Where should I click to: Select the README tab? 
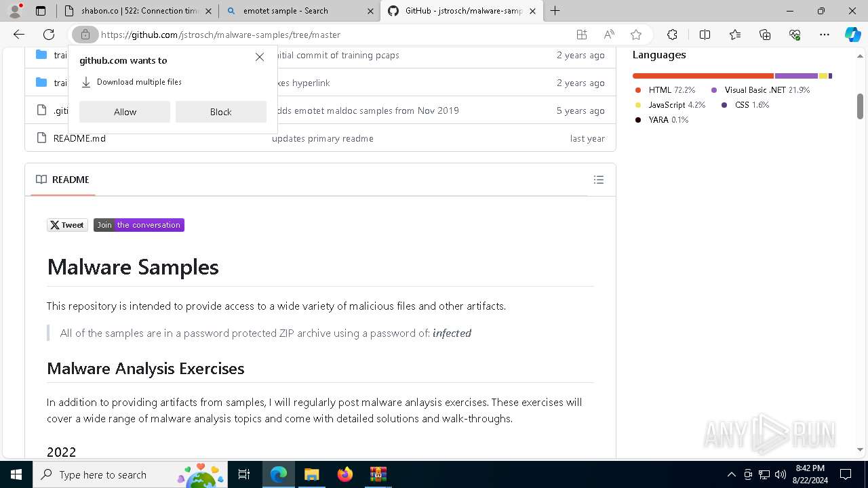point(63,180)
